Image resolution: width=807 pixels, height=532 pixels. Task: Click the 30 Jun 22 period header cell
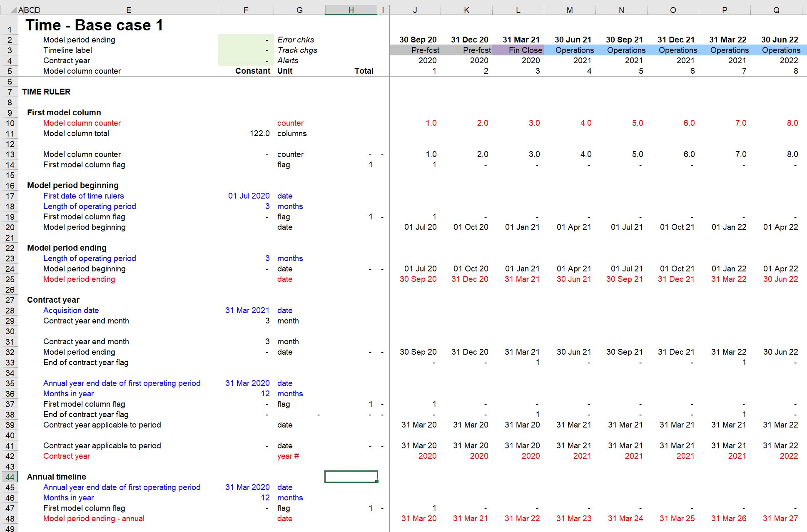tap(779, 40)
